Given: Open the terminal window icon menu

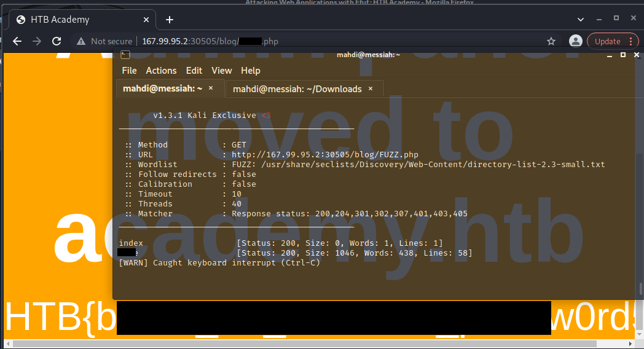Looking at the screenshot, I should [x=125, y=55].
